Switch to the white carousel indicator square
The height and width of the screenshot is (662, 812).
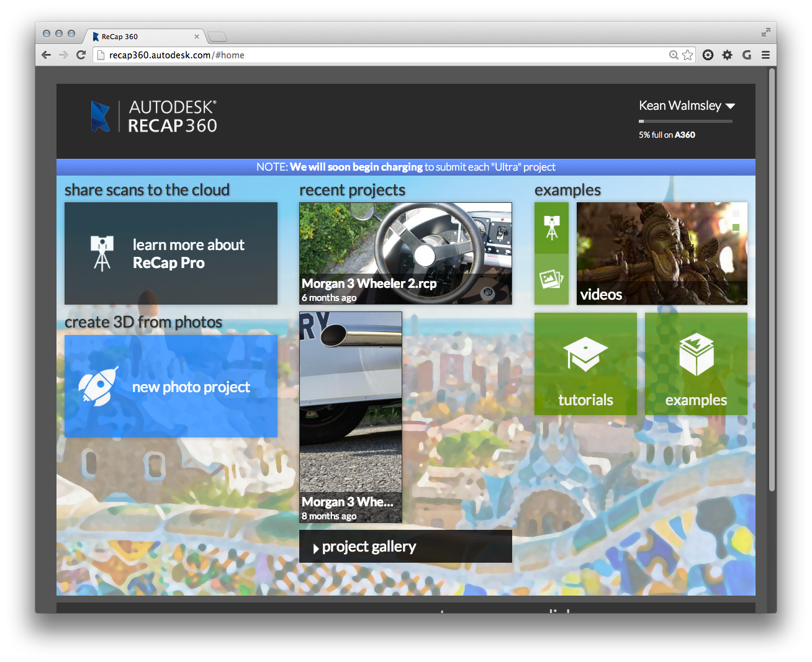click(x=736, y=213)
